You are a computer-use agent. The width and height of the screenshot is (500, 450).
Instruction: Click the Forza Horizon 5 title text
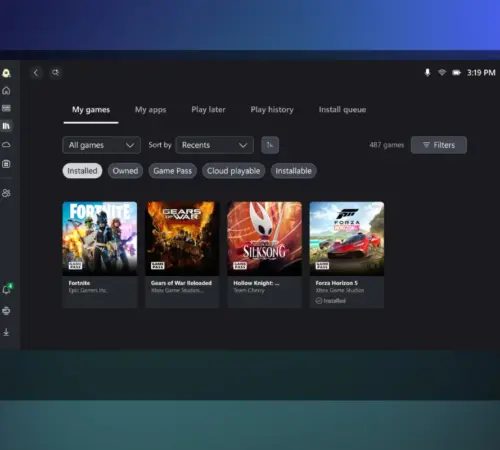[337, 283]
